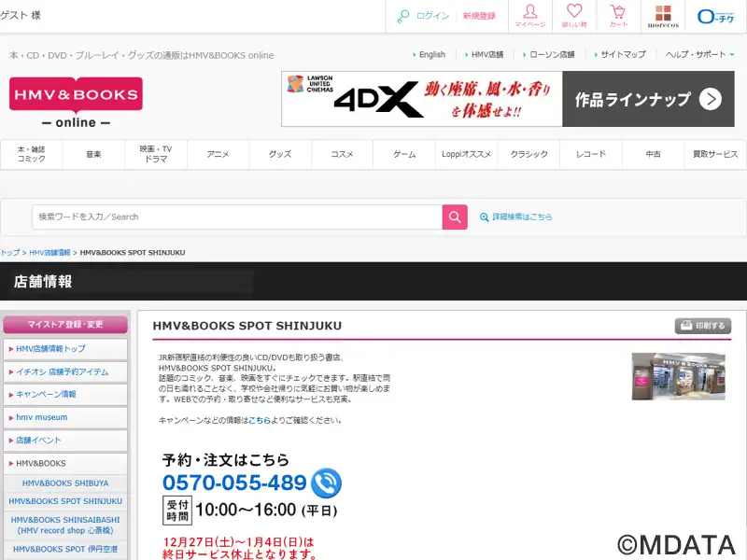Click the L-tike logo icon

(716, 16)
